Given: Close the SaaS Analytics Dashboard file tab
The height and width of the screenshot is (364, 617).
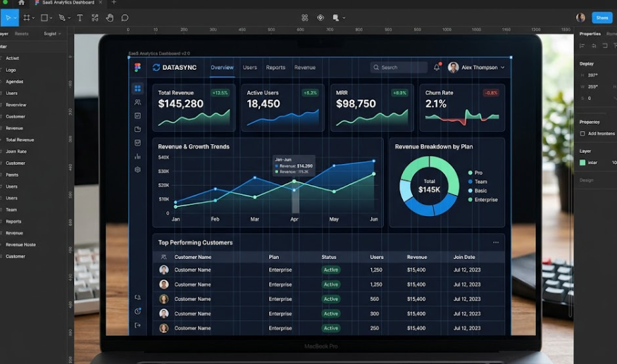Looking at the screenshot, I should pyautogui.click(x=100, y=2).
